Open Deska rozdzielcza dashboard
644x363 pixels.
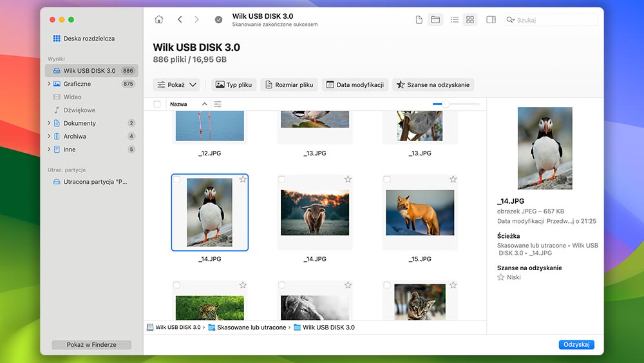pyautogui.click(x=84, y=38)
